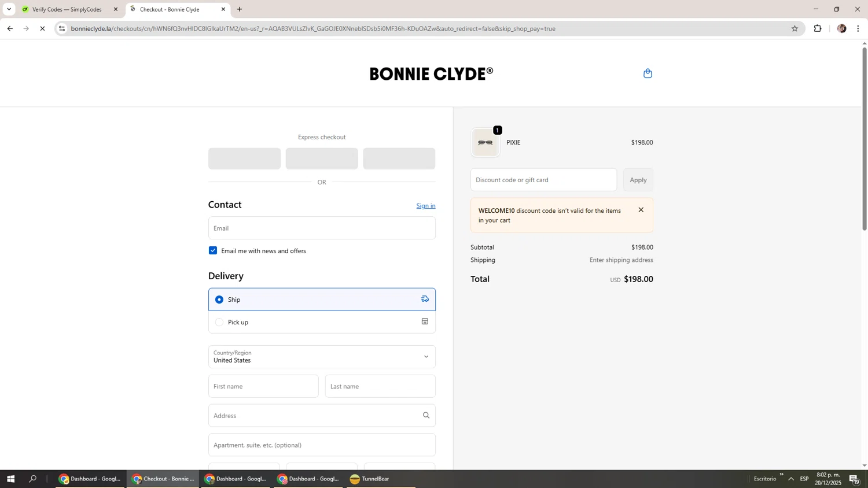Focus the Address input field
The height and width of the screenshot is (488, 868).
(x=322, y=416)
